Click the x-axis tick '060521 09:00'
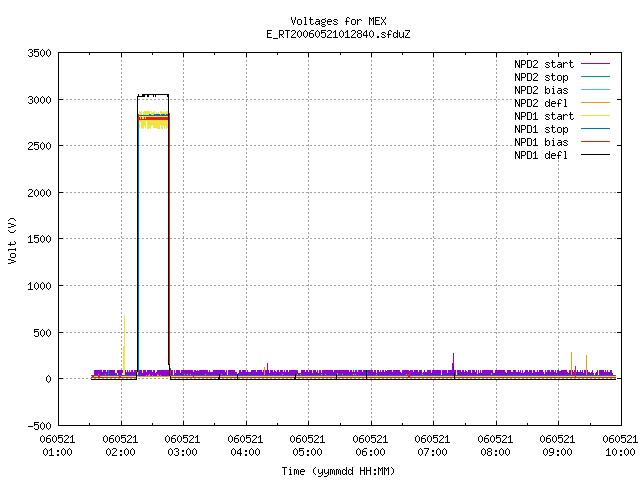 pos(557,446)
